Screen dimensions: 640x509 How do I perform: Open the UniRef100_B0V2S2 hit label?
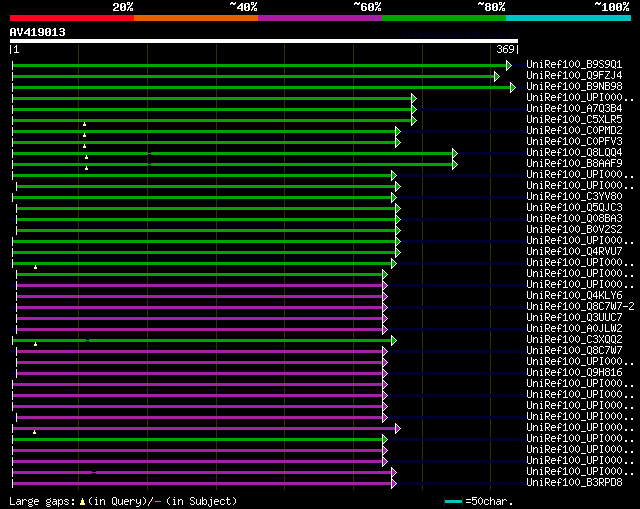point(574,229)
